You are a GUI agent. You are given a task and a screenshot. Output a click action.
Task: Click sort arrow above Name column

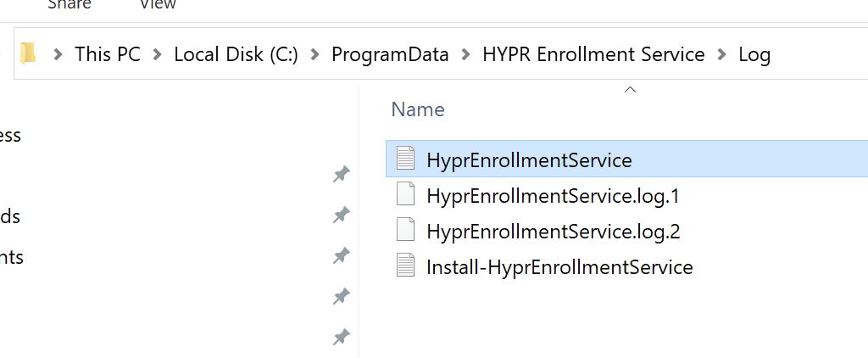[x=630, y=90]
